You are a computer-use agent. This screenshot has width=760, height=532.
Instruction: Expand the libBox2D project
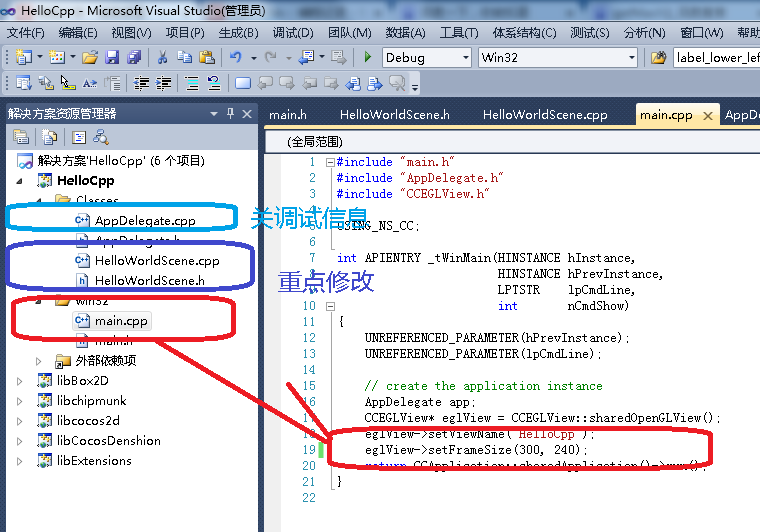[x=19, y=381]
